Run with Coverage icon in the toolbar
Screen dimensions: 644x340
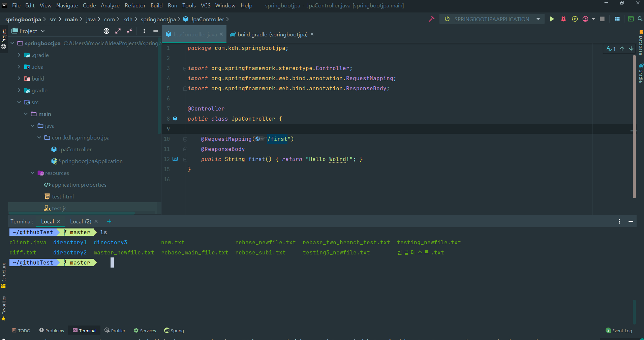(575, 19)
